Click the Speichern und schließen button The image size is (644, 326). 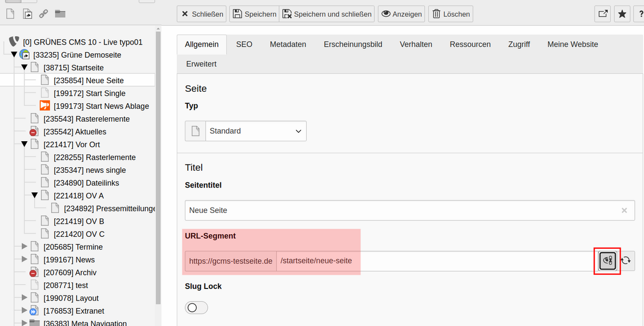(327, 14)
